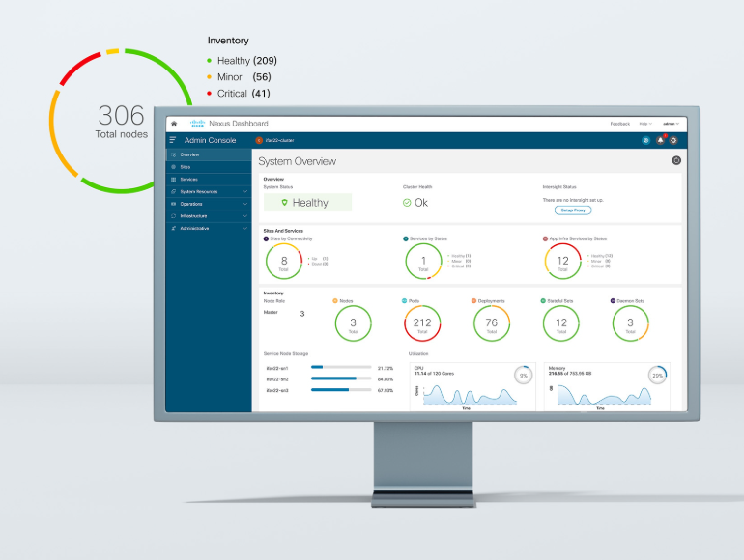Click the Sites by Connectivity badge icon
744x560 pixels.
pyautogui.click(x=266, y=238)
